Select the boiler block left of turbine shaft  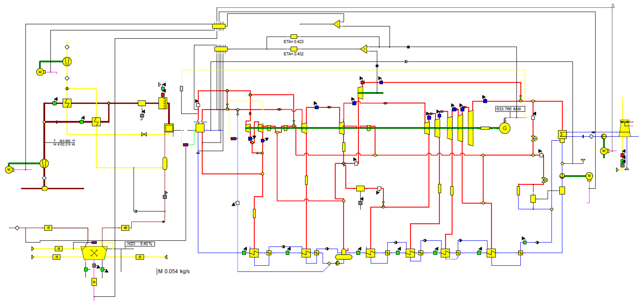point(200,128)
